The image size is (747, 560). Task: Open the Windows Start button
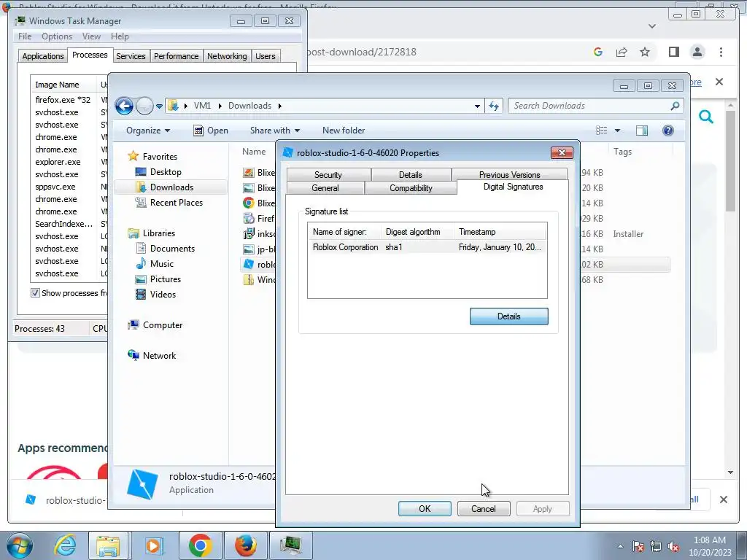(x=20, y=545)
